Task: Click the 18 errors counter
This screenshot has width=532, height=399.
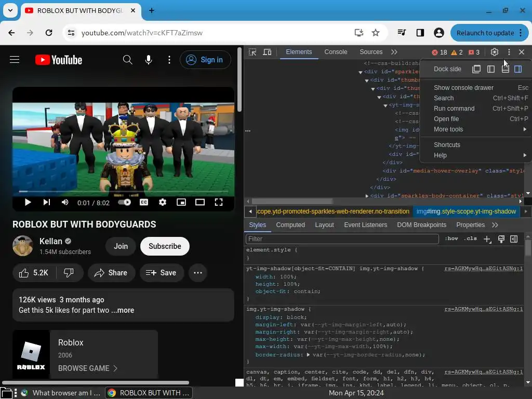Action: pos(440,52)
